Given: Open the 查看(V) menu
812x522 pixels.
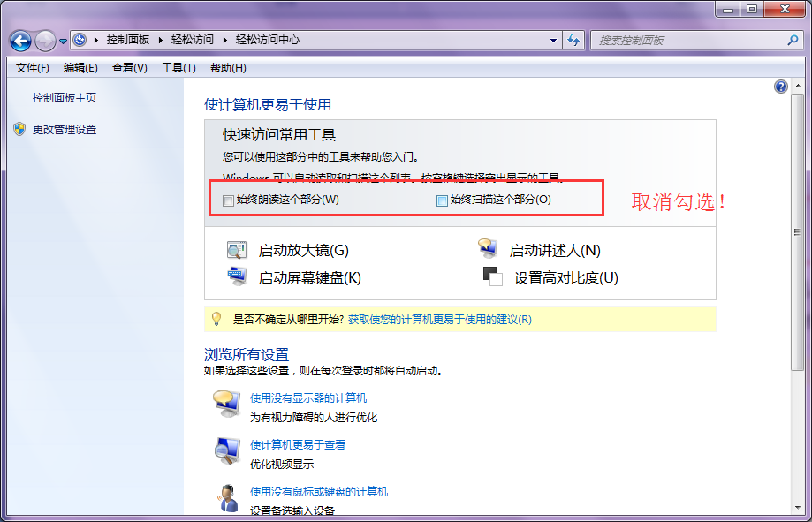Looking at the screenshot, I should (x=130, y=68).
